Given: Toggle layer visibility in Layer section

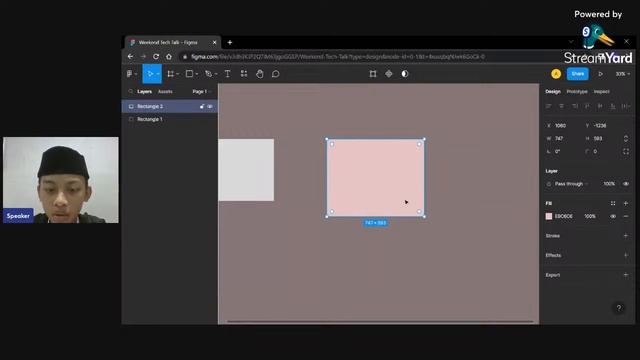Looking at the screenshot, I should coord(626,184).
